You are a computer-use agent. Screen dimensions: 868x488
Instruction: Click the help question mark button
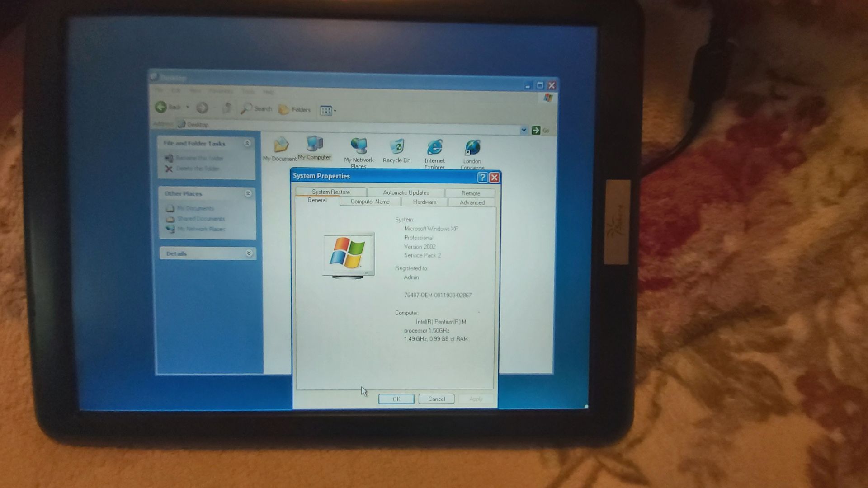point(482,178)
